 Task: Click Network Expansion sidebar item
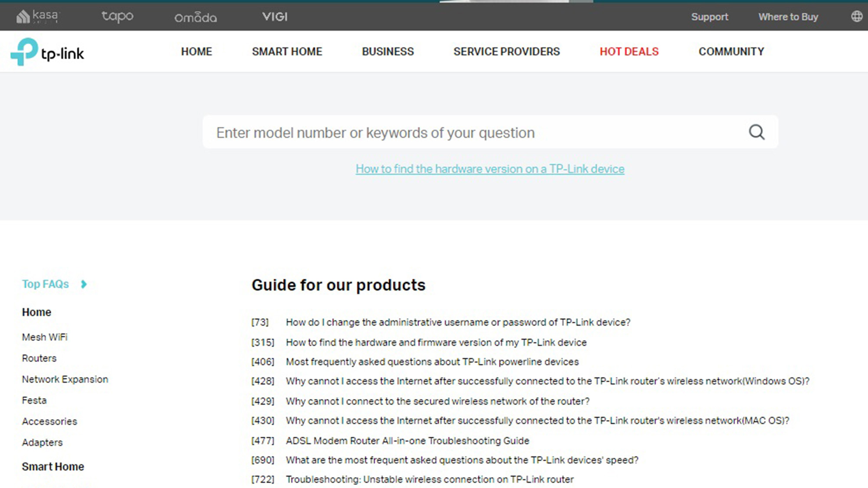pyautogui.click(x=65, y=379)
